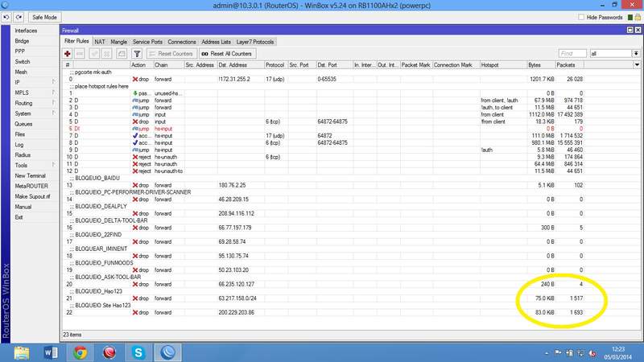644x362 pixels.
Task: Open the red circular app in taskbar
Action: coord(109,352)
